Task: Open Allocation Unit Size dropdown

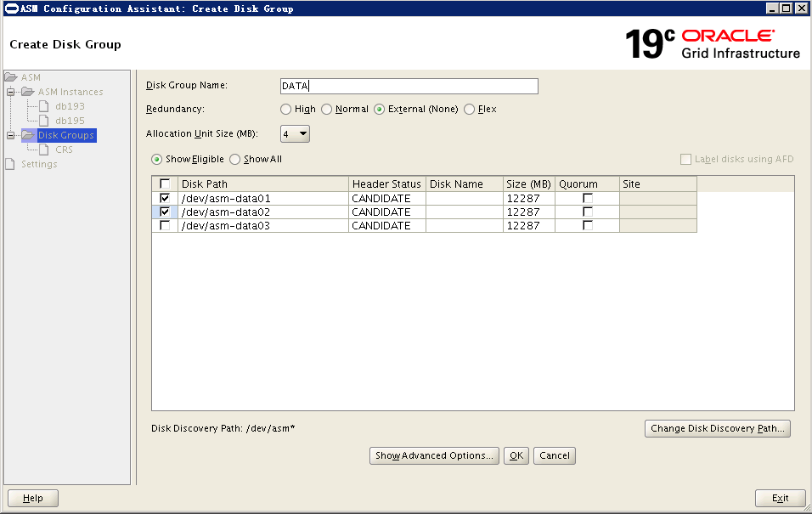Action: (x=295, y=133)
